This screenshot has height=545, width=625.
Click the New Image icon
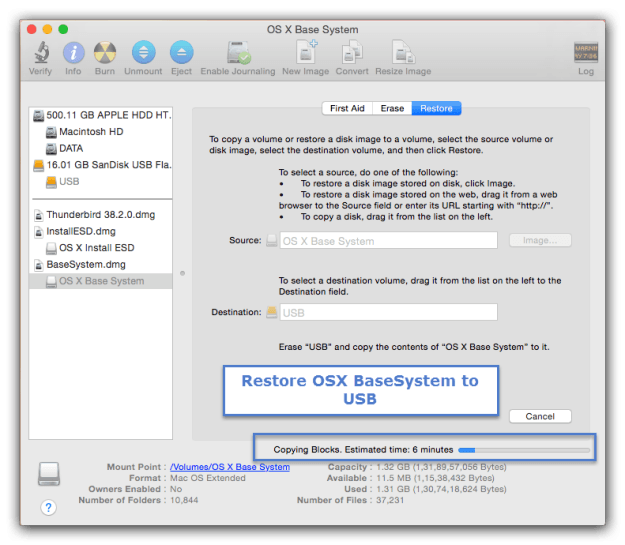(306, 52)
